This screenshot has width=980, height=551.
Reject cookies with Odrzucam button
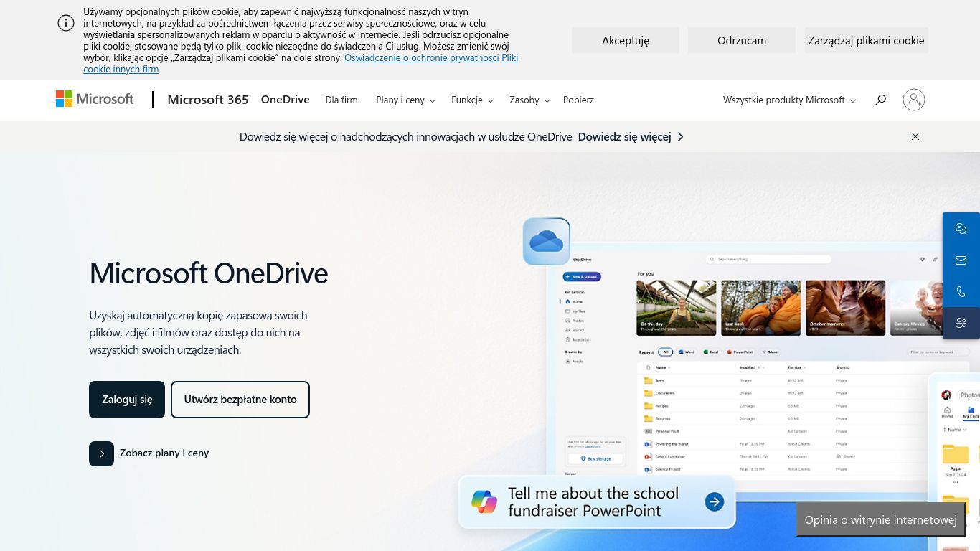click(x=742, y=40)
